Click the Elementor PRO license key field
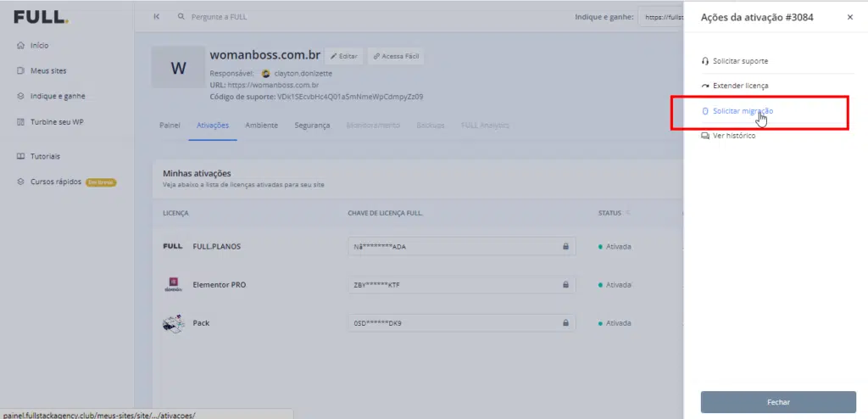Image resolution: width=868 pixels, height=419 pixels. pyautogui.click(x=462, y=285)
